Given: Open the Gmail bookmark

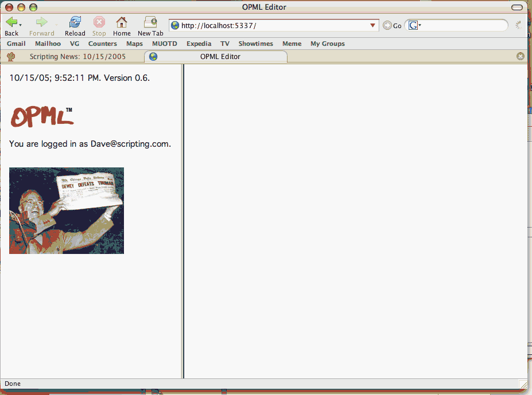Looking at the screenshot, I should click(16, 44).
